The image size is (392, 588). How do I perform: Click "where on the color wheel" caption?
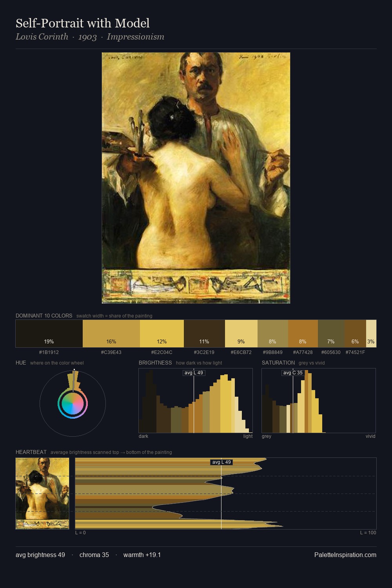(57, 363)
